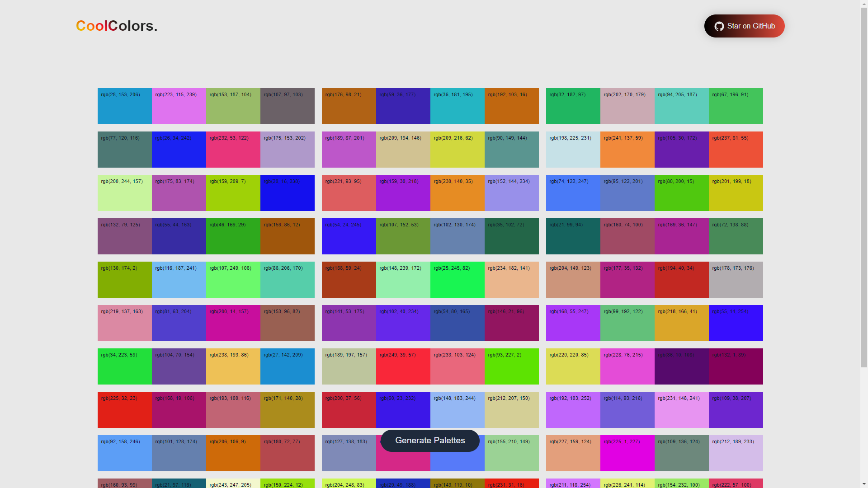Image resolution: width=868 pixels, height=488 pixels.
Task: Click the GitHub logo icon
Action: pyautogui.click(x=719, y=26)
